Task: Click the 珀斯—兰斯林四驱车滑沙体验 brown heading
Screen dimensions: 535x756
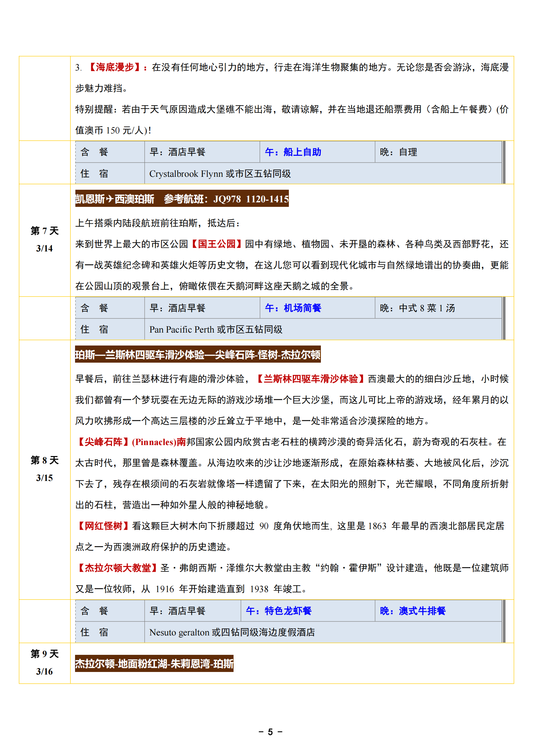Action: coord(198,355)
